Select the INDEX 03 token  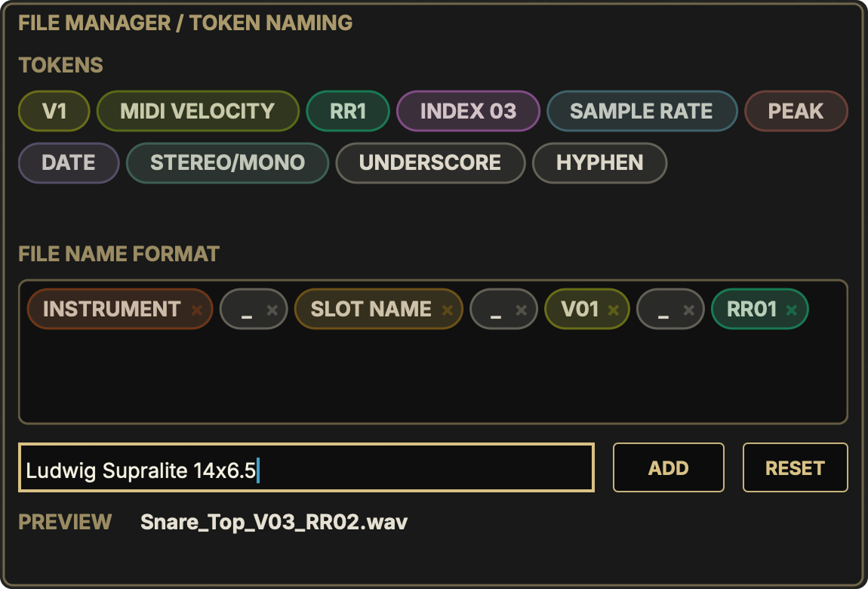(468, 111)
